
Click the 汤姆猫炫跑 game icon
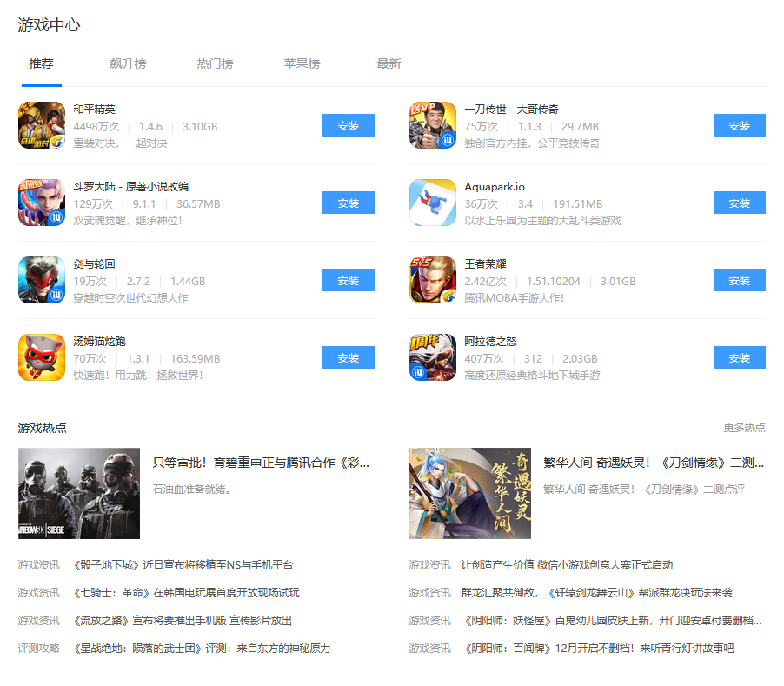point(42,357)
